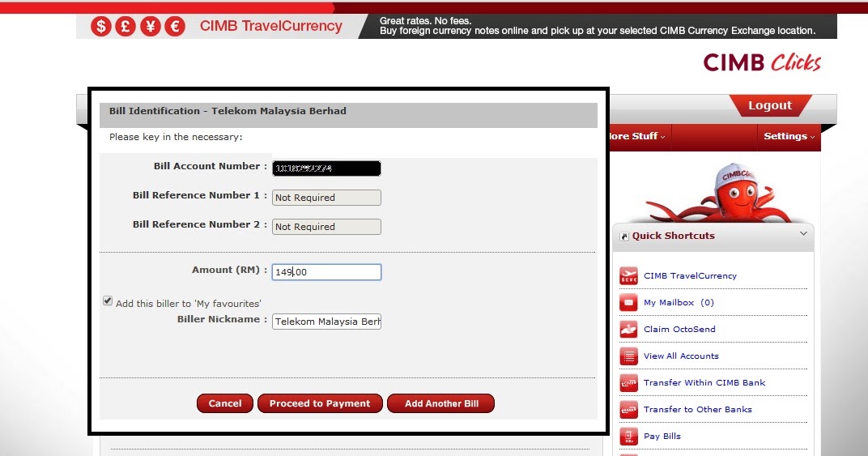The image size is (868, 456).
Task: Click the Transfer Within CIMB Bank icon
Action: pyautogui.click(x=628, y=383)
